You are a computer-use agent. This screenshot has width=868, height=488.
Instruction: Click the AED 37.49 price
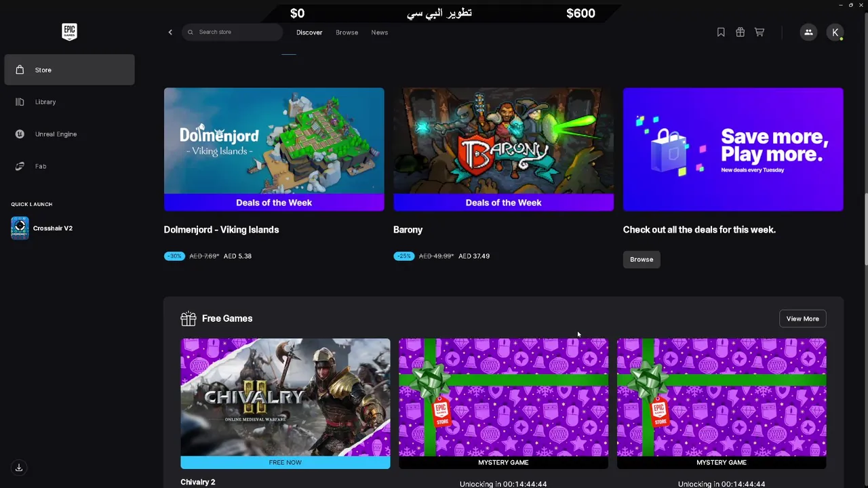click(x=474, y=256)
